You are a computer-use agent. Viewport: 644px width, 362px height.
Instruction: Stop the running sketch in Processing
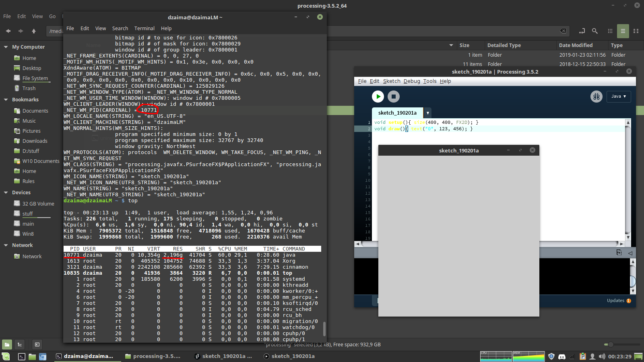pos(393,97)
